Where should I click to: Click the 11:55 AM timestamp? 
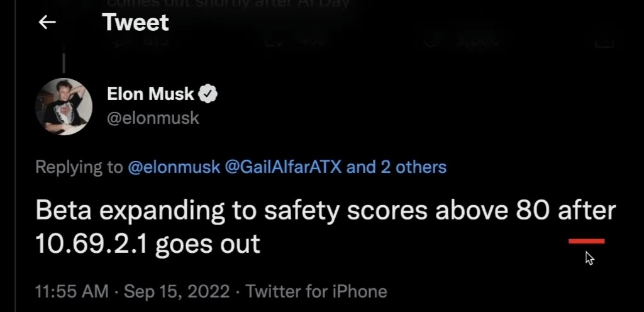(72, 291)
